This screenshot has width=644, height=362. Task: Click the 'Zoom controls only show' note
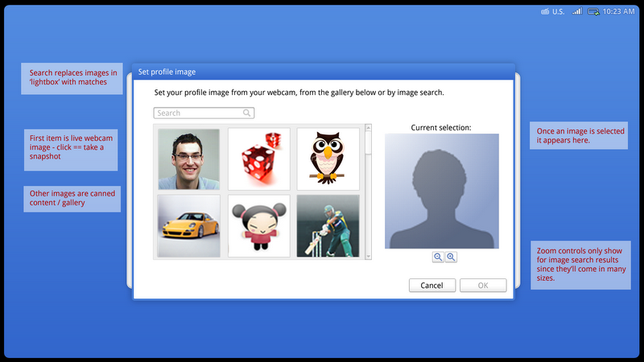tap(580, 265)
